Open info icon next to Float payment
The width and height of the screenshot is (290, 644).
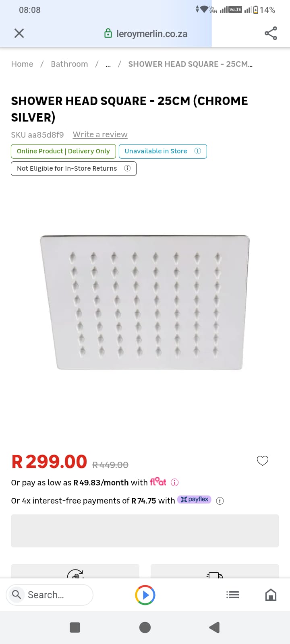(x=175, y=482)
